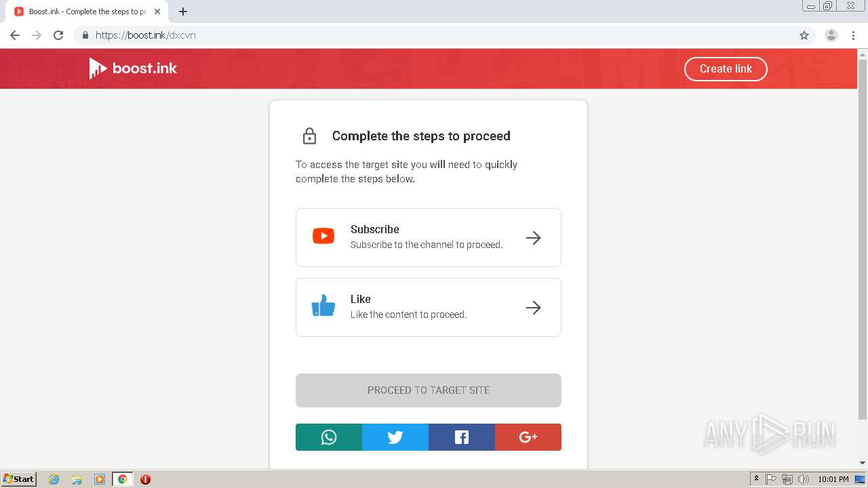Click the taskbar clock 10:01 PM

tap(833, 479)
